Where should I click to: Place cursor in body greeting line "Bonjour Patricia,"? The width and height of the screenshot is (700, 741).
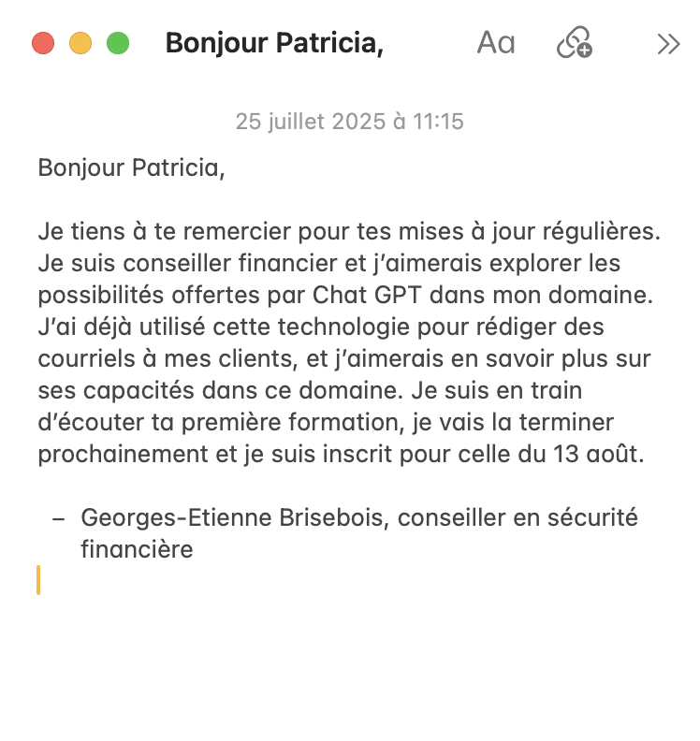pyautogui.click(x=131, y=168)
